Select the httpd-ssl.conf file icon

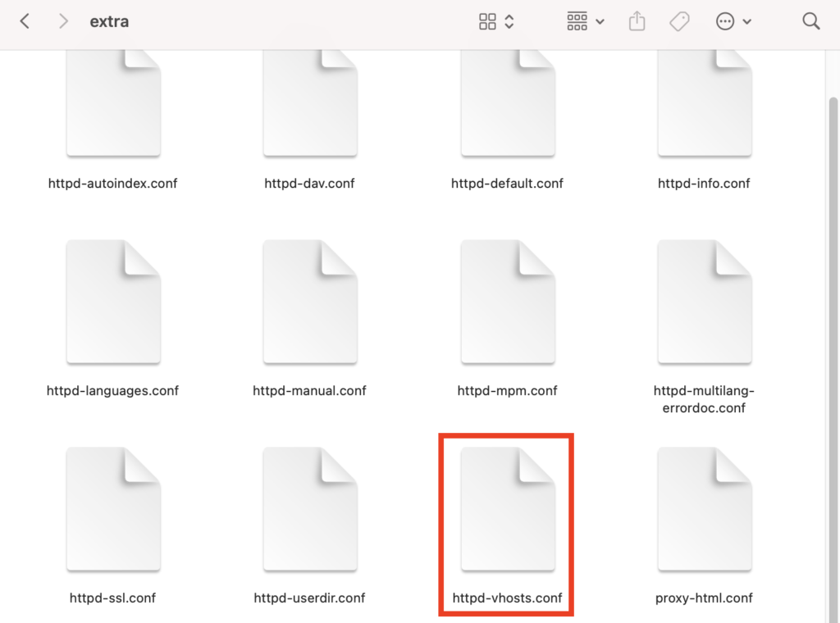[x=113, y=510]
